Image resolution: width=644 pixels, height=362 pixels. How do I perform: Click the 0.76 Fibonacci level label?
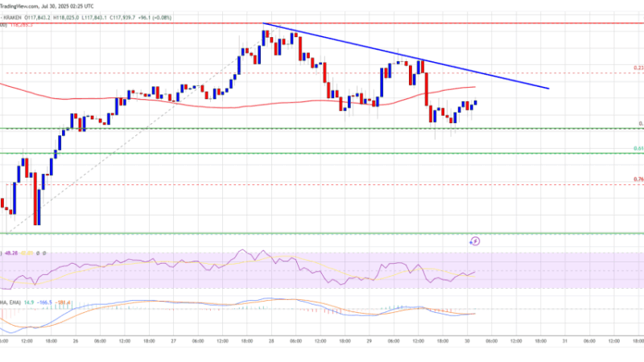[x=638, y=179]
